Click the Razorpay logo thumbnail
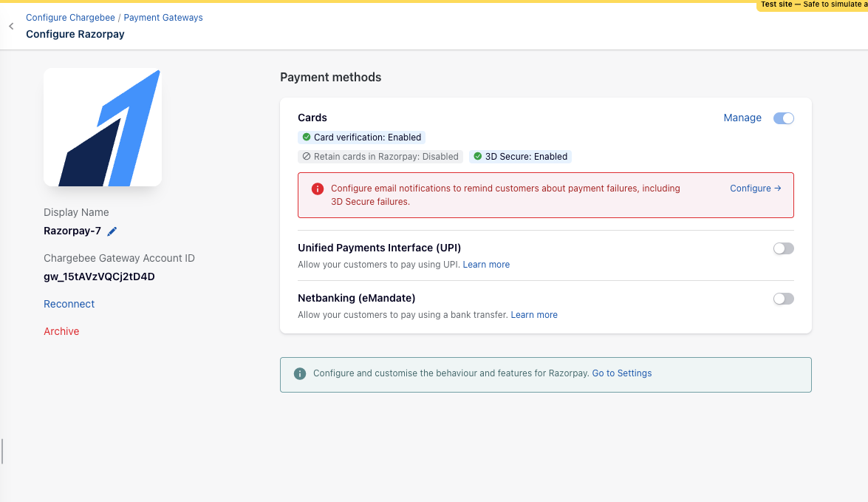The height and width of the screenshot is (502, 868). click(103, 127)
